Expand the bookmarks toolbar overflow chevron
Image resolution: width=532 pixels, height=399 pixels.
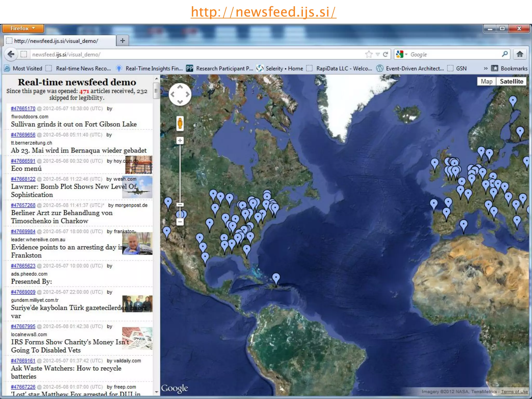486,68
